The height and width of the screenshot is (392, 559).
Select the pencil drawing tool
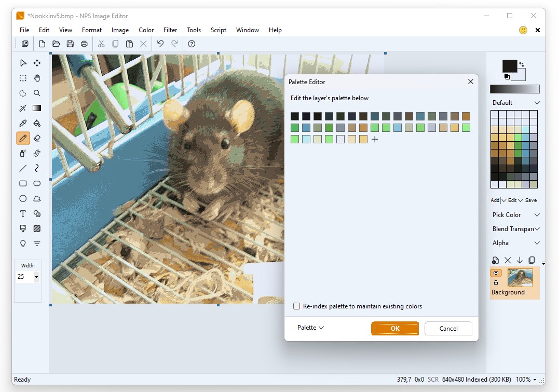point(23,138)
